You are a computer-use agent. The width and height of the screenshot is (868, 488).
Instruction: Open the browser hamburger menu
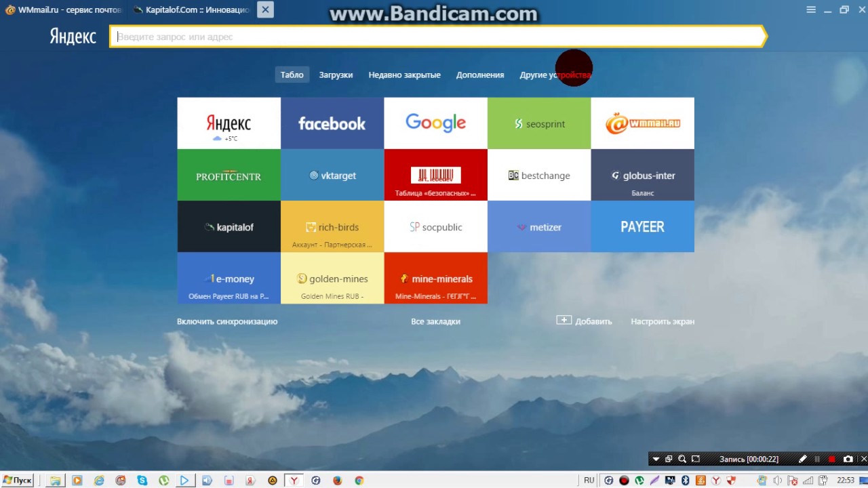pyautogui.click(x=811, y=9)
